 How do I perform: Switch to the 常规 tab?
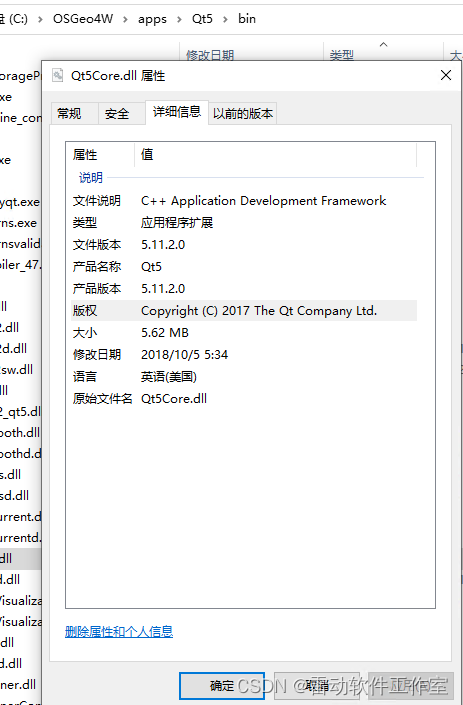74,113
